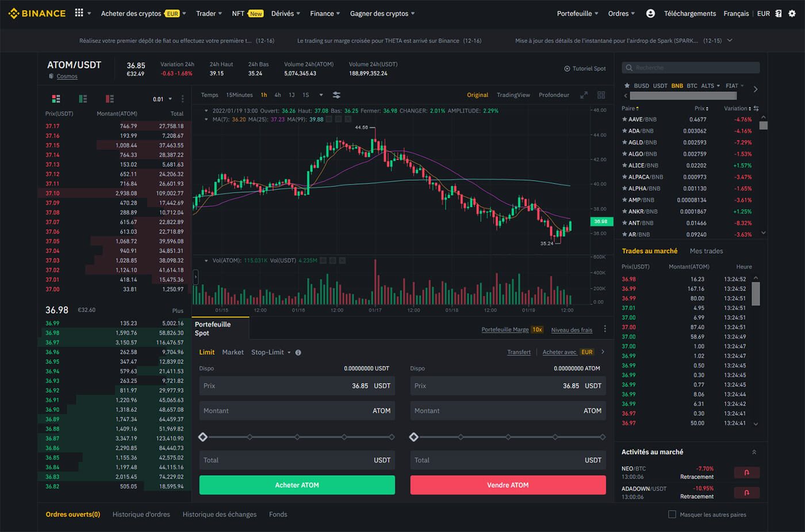Select the 15Minutes chart interval

(x=239, y=95)
